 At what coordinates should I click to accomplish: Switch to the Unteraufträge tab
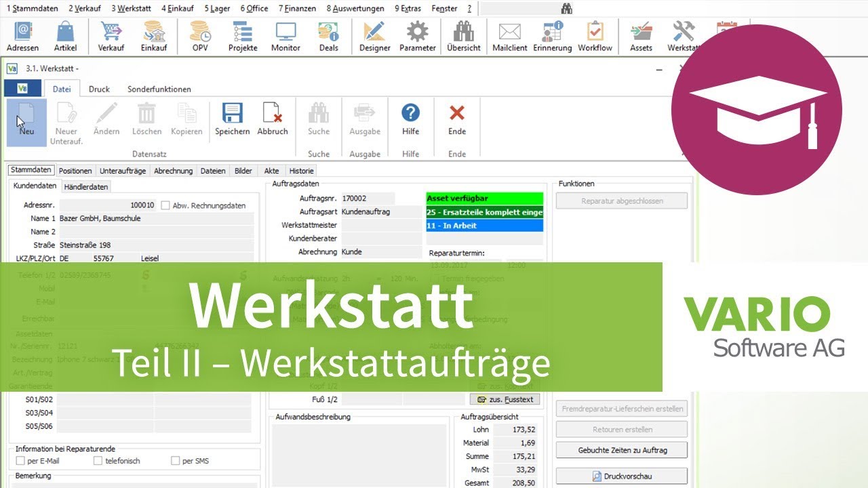tap(123, 171)
